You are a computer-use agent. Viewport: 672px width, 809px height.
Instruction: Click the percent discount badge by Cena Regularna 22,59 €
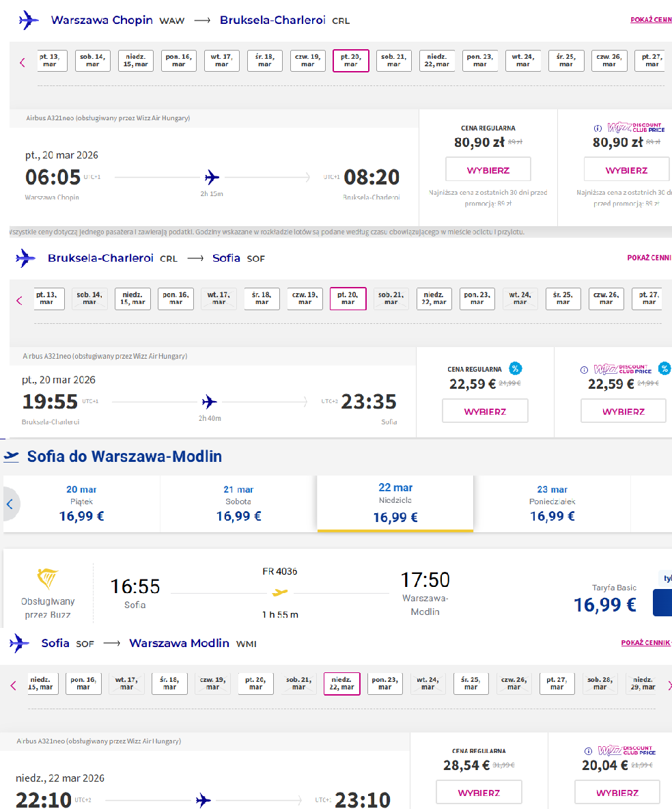[x=515, y=368]
